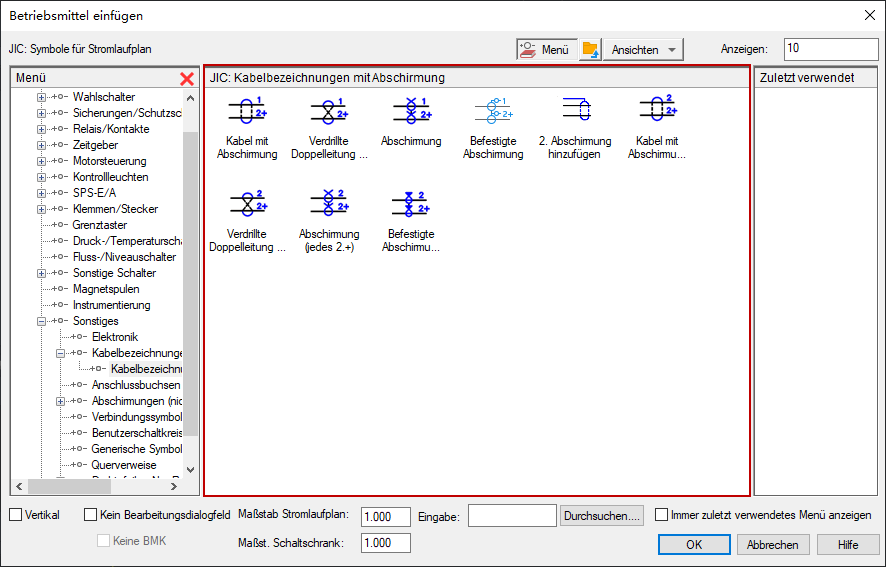Tick Kein Bearbeitungsdialogfeld checkbox
This screenshot has width=886, height=567.
point(90,514)
